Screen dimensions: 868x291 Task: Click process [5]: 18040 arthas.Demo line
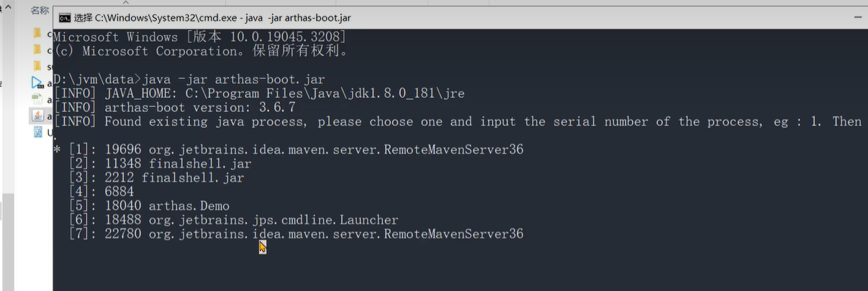click(x=149, y=205)
